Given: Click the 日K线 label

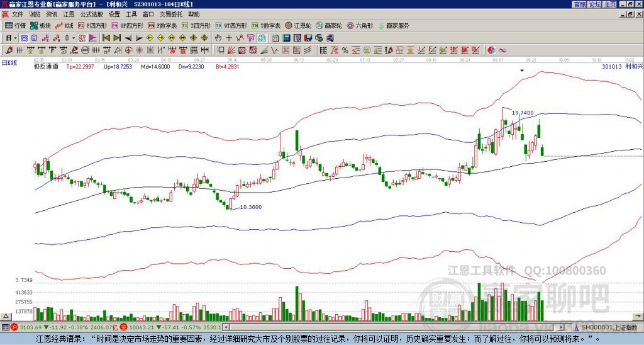Looking at the screenshot, I should (x=9, y=62).
